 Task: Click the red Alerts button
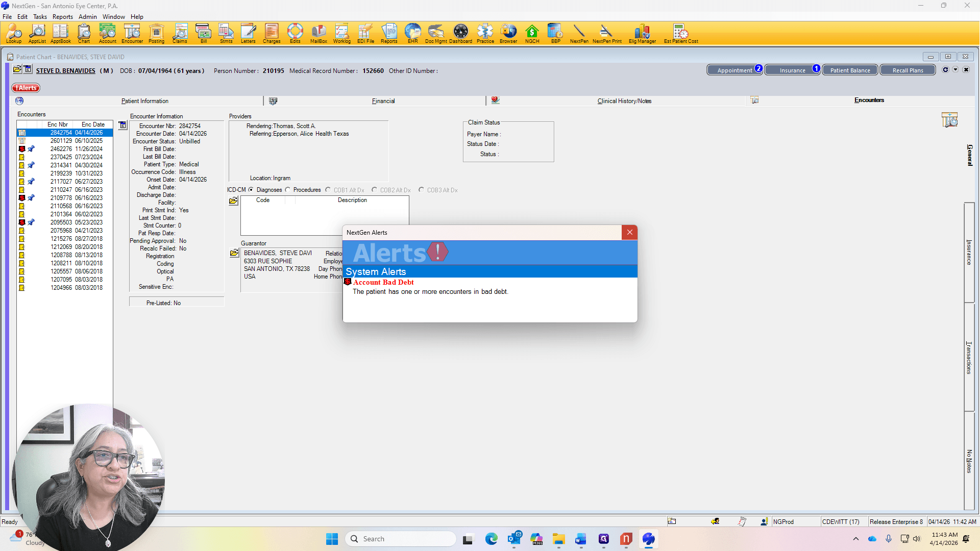coord(26,88)
